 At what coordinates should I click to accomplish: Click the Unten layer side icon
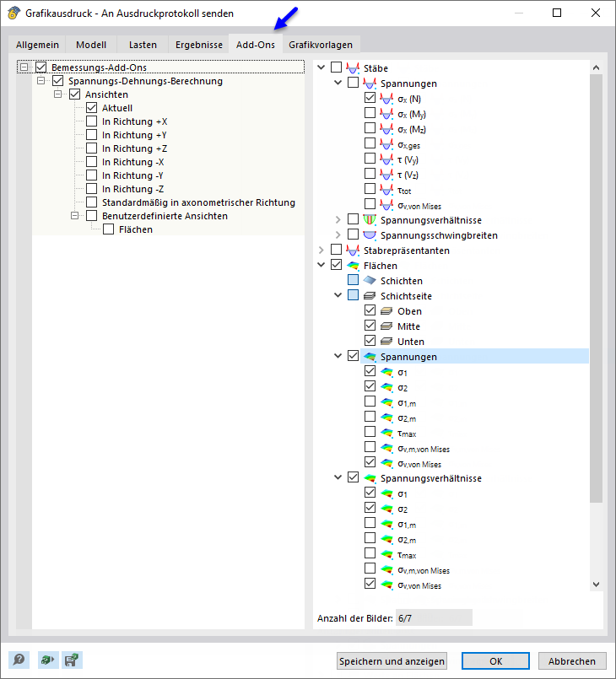click(386, 342)
